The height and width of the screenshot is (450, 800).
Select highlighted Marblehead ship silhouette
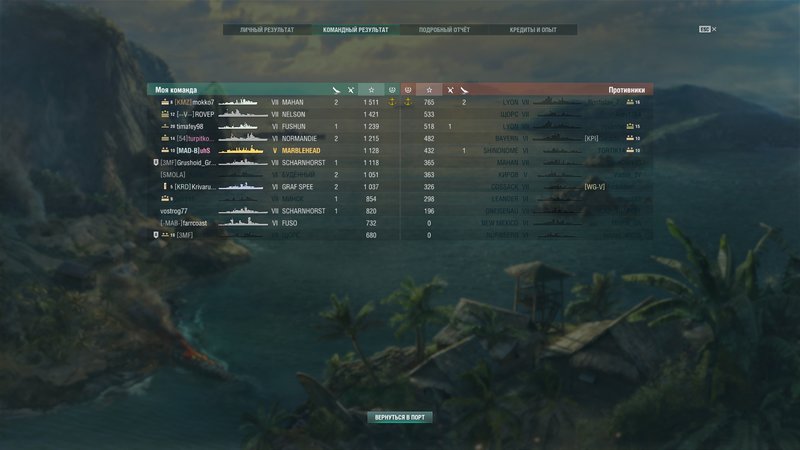point(241,151)
